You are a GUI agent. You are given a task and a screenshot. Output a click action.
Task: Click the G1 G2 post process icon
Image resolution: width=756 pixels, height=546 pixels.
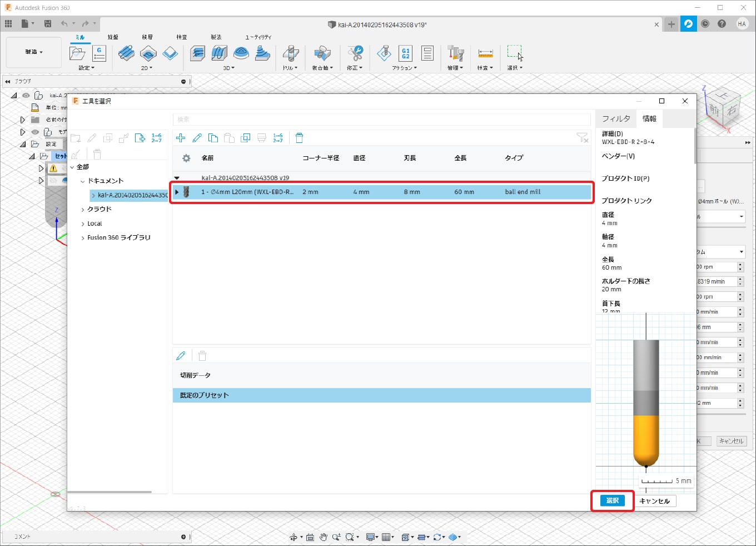pyautogui.click(x=405, y=53)
